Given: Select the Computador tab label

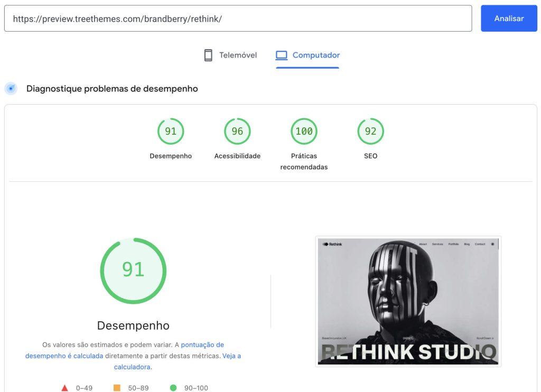Looking at the screenshot, I should (x=316, y=55).
